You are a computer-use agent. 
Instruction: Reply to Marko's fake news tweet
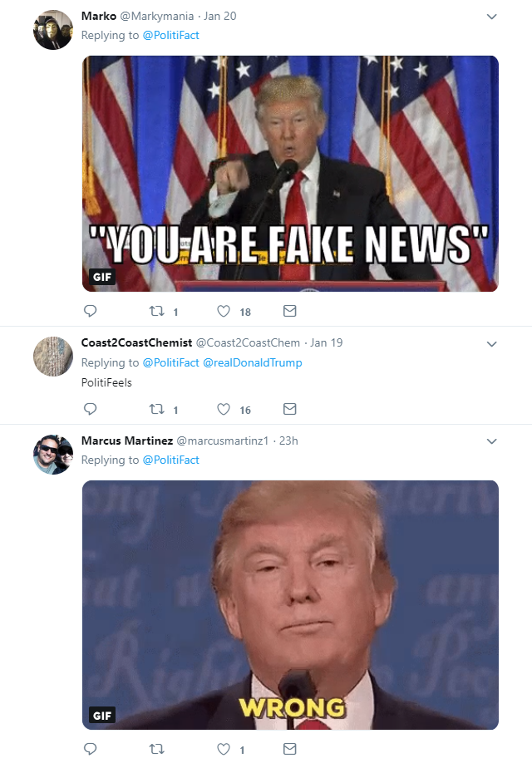(x=91, y=311)
